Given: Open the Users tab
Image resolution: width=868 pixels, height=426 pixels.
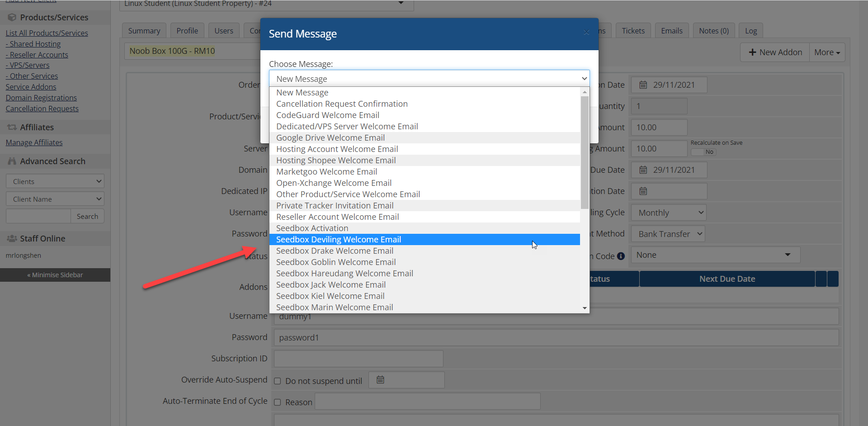Looking at the screenshot, I should (224, 31).
